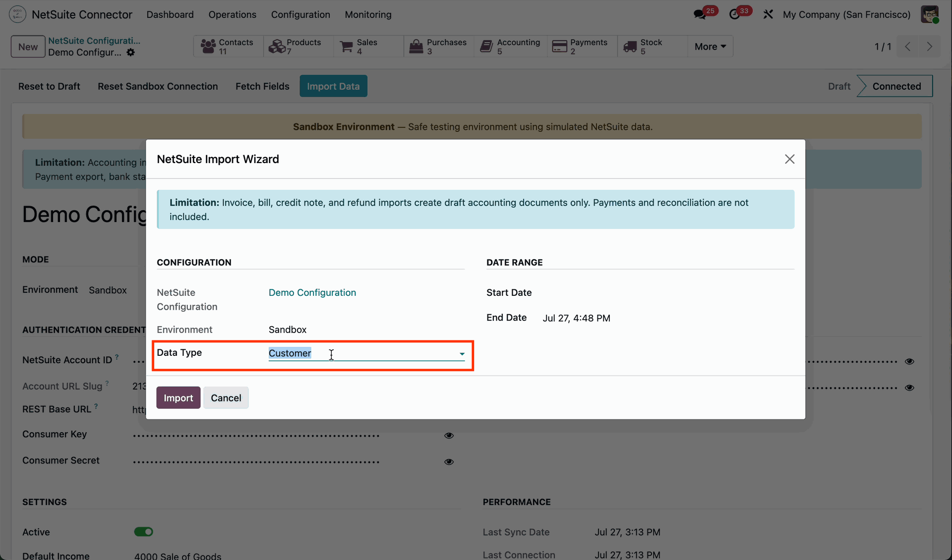Select the Draft status stage
The height and width of the screenshot is (560, 952).
tap(839, 86)
